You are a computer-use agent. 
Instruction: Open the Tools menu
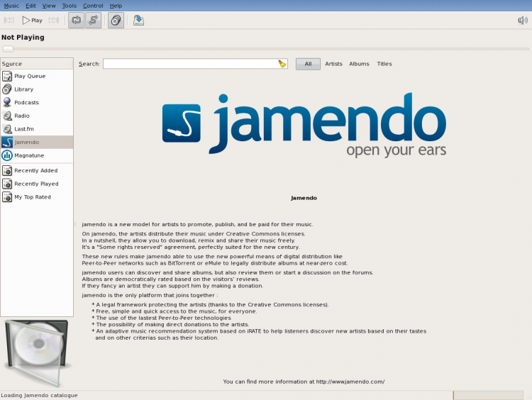tap(70, 6)
